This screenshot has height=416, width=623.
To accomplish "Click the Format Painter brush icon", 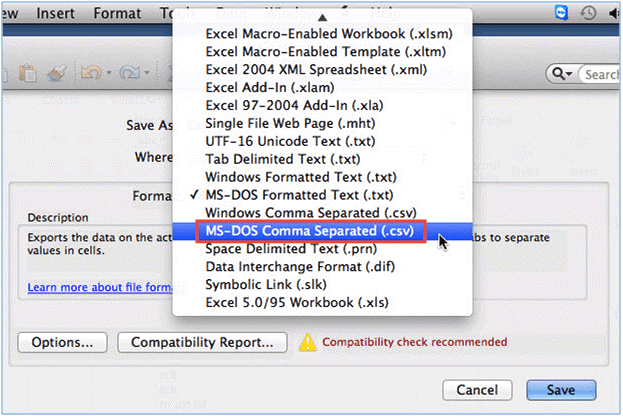I will pos(58,73).
